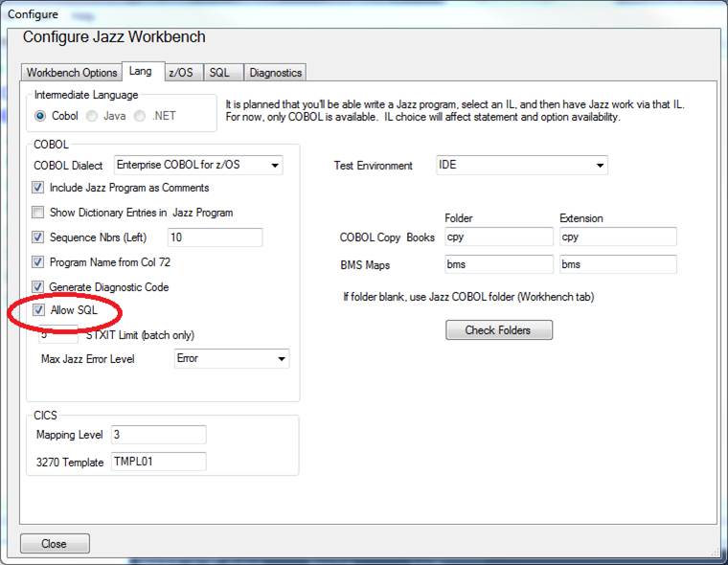Viewport: 728px width, 565px height.
Task: Uncheck the Allow SQL checkbox
Action: tap(38, 309)
